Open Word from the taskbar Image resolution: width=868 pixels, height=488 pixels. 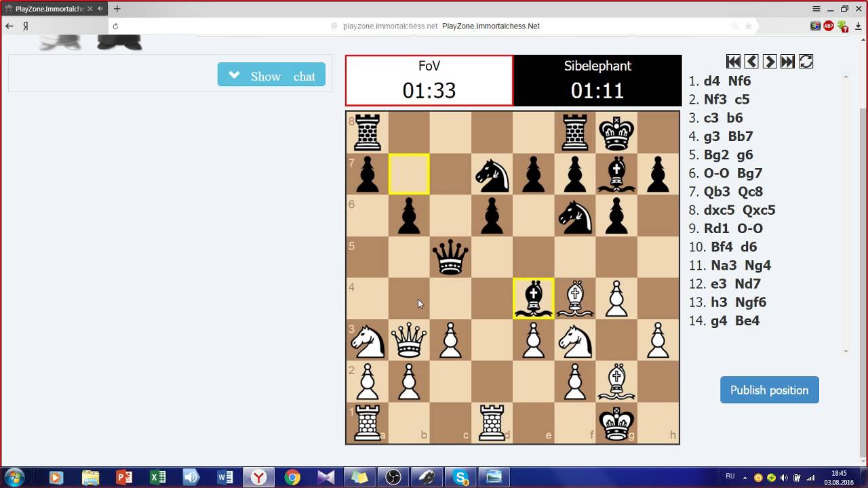[x=224, y=477]
